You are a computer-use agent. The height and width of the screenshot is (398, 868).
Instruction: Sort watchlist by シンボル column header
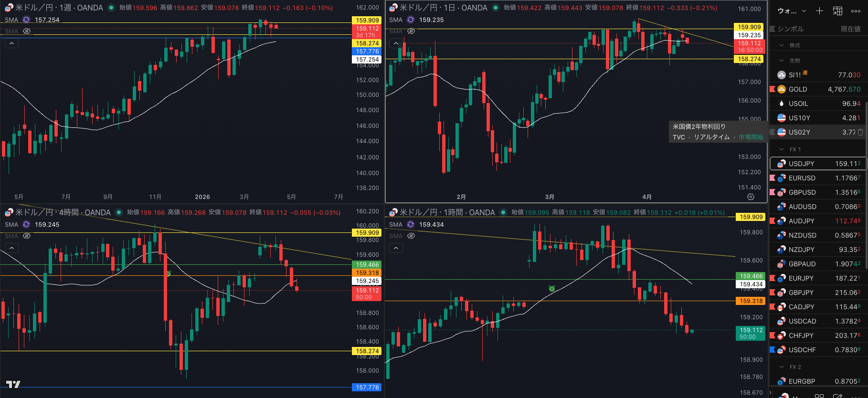tap(790, 29)
